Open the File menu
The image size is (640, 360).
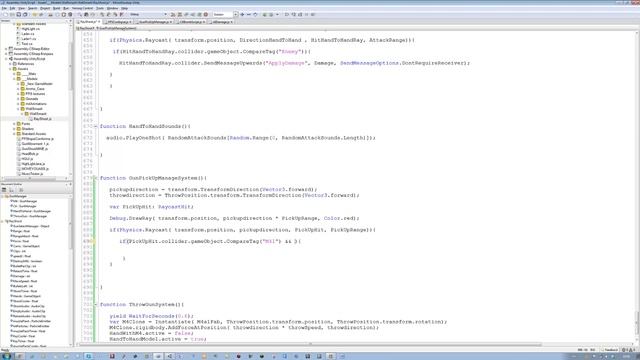pyautogui.click(x=4, y=8)
